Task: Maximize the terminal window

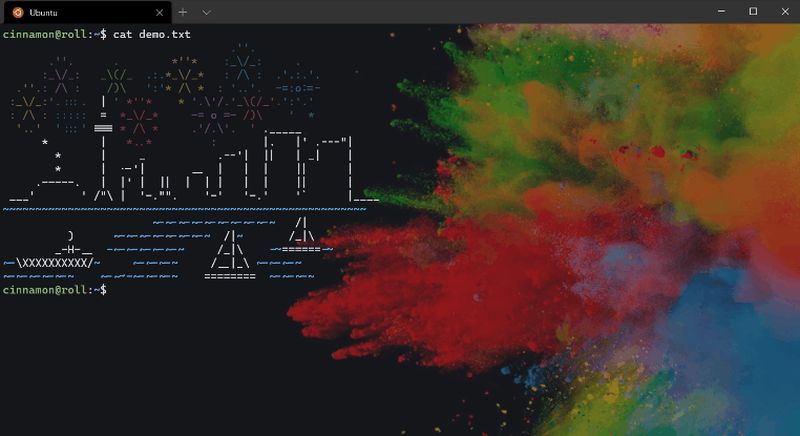Action: [x=753, y=11]
